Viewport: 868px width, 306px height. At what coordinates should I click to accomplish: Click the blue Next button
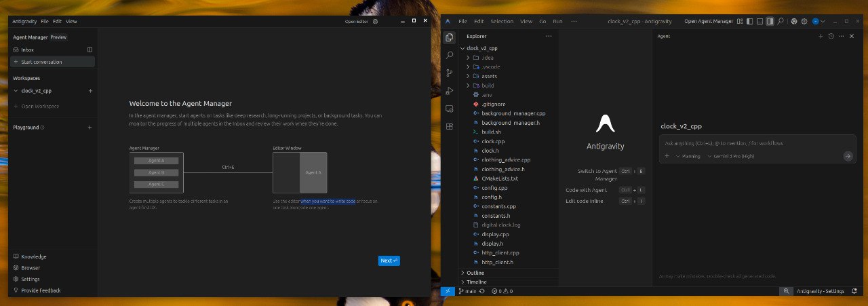coord(389,261)
